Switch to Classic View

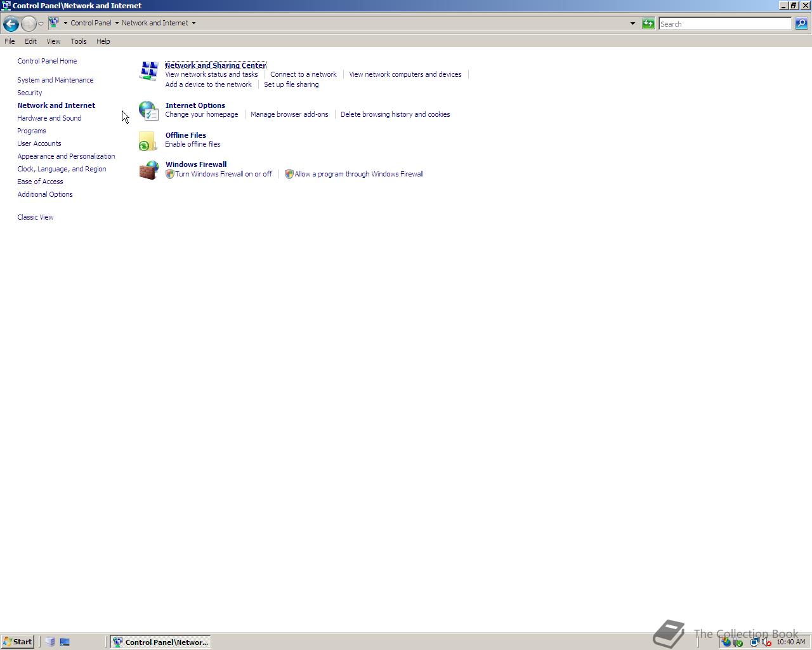tap(36, 217)
